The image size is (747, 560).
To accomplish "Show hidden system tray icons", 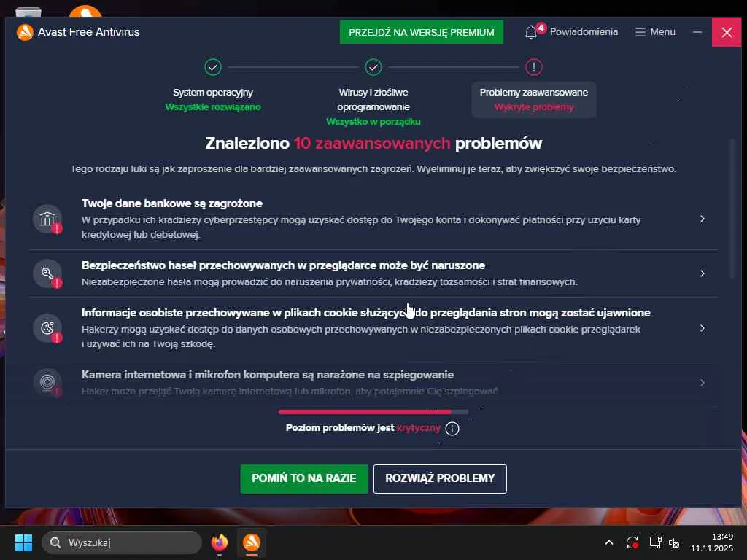I will tap(609, 542).
